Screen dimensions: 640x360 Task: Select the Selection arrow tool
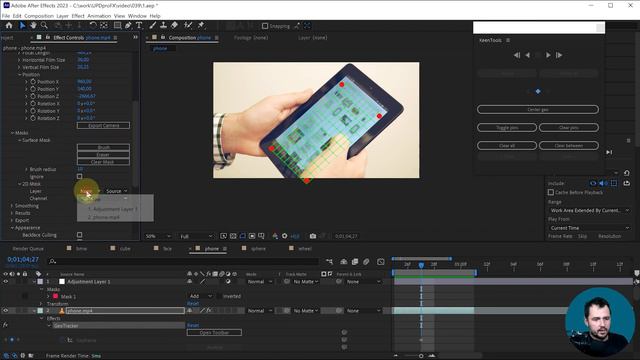[22, 25]
